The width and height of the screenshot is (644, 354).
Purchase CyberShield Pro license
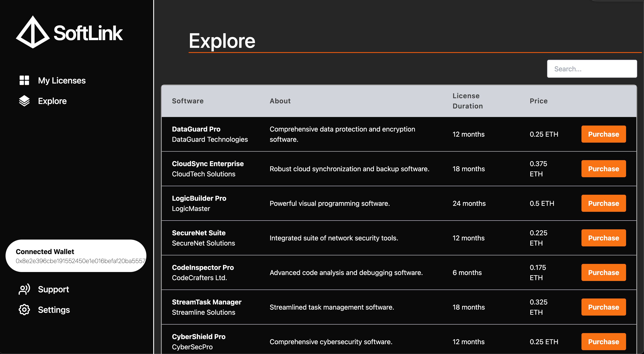603,341
